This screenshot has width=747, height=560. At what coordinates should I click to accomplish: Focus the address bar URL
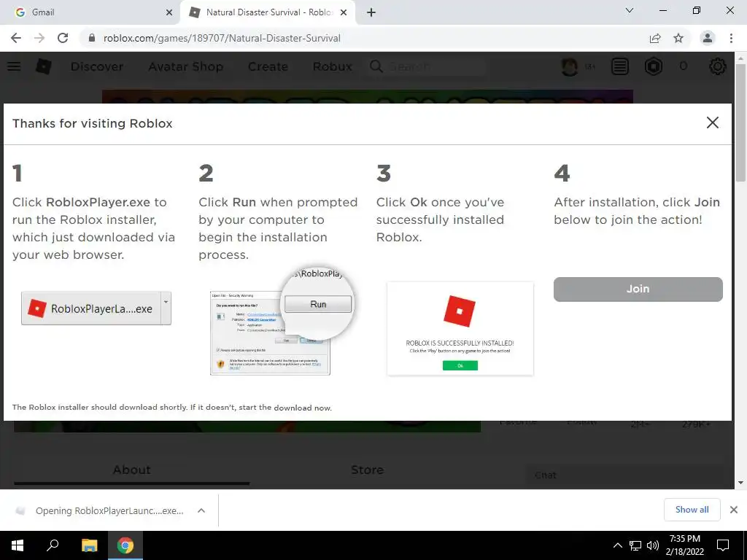(222, 38)
